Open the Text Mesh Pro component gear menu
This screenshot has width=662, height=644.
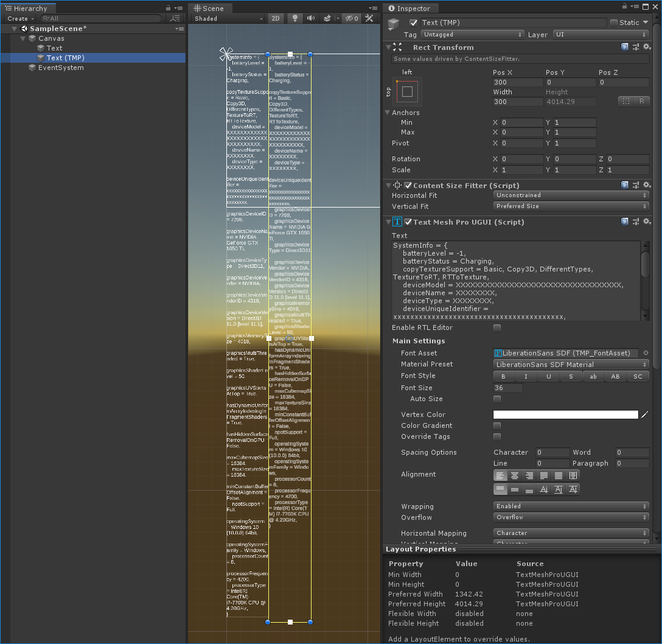(x=647, y=222)
